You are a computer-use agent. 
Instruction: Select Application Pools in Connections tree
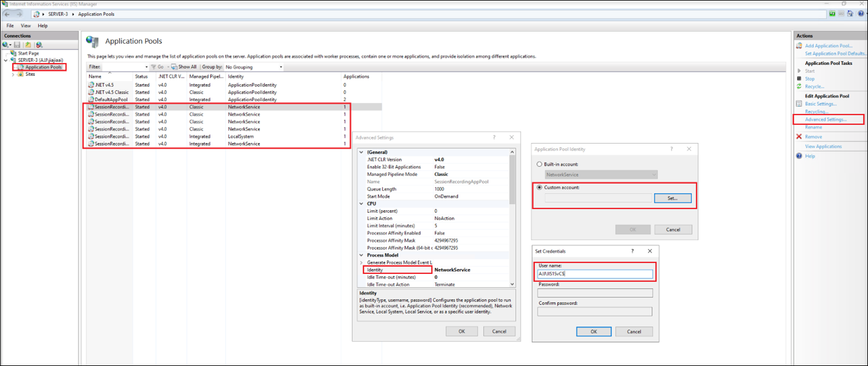44,67
